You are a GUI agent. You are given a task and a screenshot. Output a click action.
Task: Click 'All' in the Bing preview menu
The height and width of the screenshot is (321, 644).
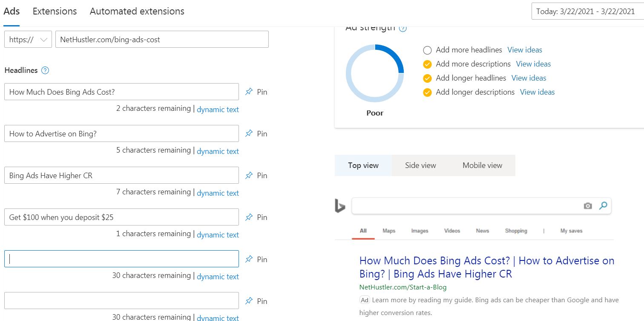(x=363, y=231)
